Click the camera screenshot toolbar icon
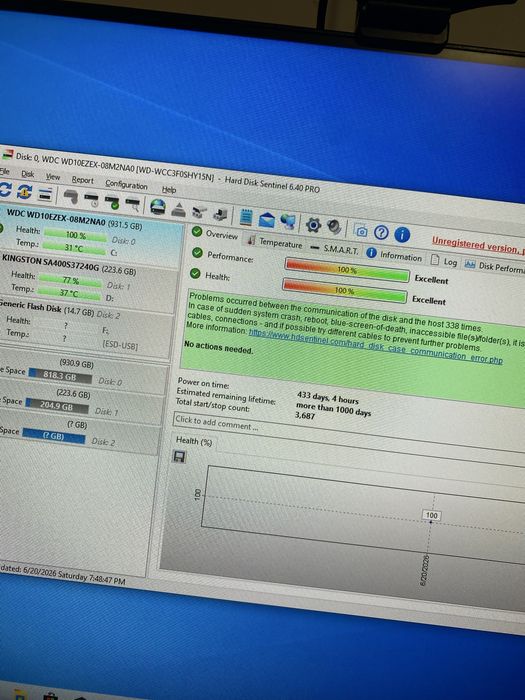The width and height of the screenshot is (525, 700). pyautogui.click(x=361, y=231)
